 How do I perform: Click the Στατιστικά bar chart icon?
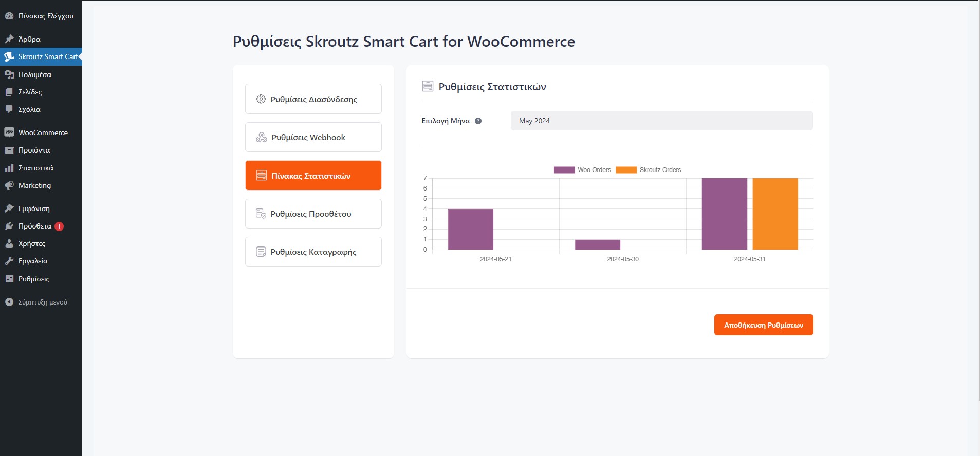pyautogui.click(x=9, y=168)
